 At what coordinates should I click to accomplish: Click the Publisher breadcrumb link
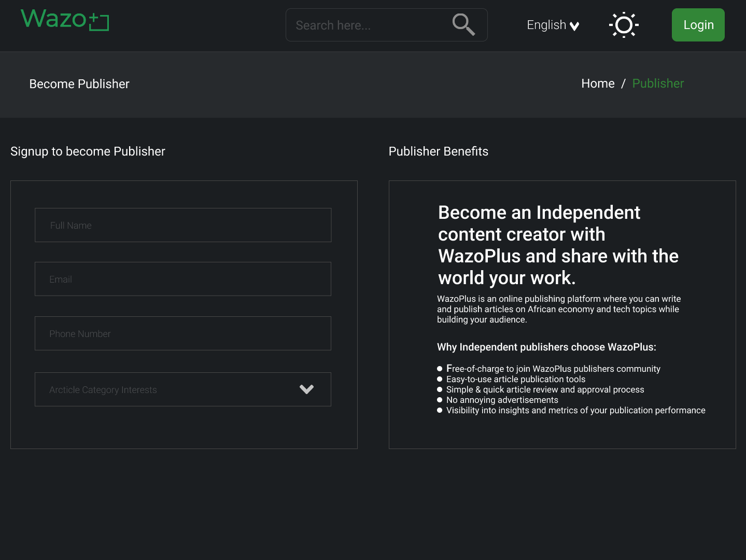658,83
